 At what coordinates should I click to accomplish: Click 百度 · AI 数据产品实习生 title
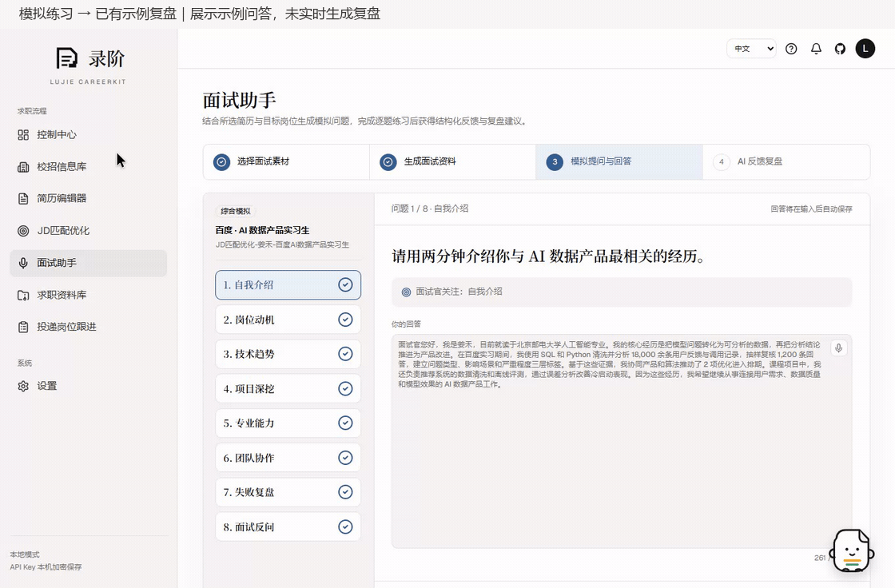point(263,230)
